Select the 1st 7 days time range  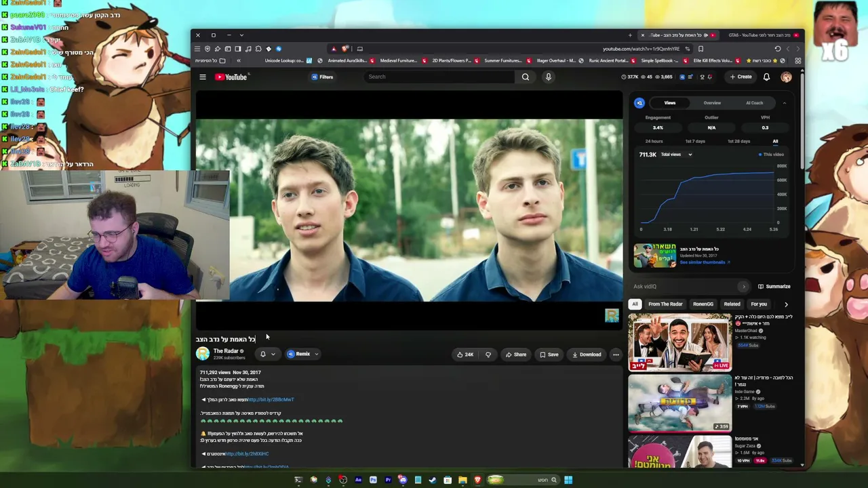[x=695, y=141]
